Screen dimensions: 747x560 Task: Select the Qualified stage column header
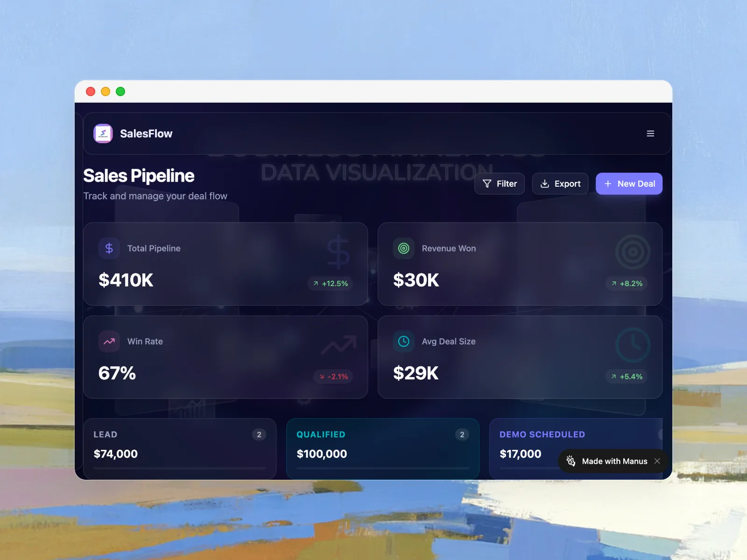click(321, 434)
